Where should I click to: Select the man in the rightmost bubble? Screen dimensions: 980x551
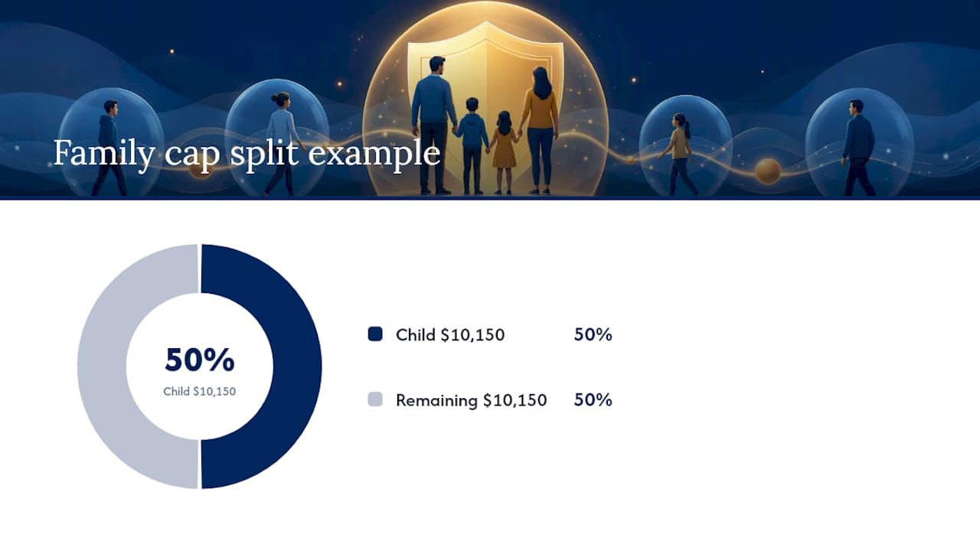click(858, 148)
